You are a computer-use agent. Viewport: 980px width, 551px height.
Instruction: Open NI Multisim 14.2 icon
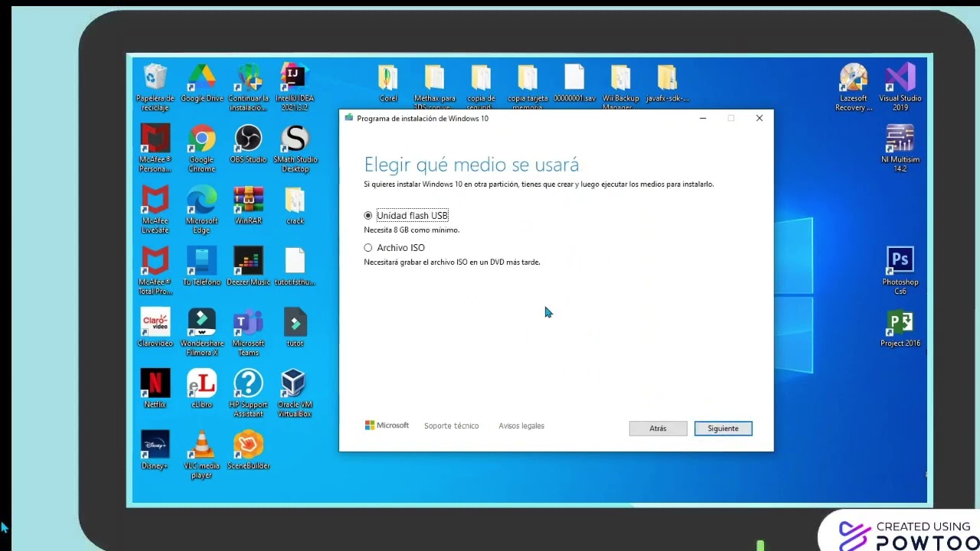tap(900, 139)
